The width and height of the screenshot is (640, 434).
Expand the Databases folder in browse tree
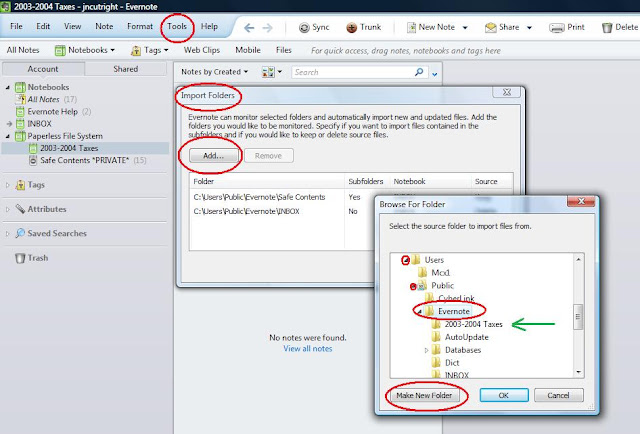click(426, 350)
